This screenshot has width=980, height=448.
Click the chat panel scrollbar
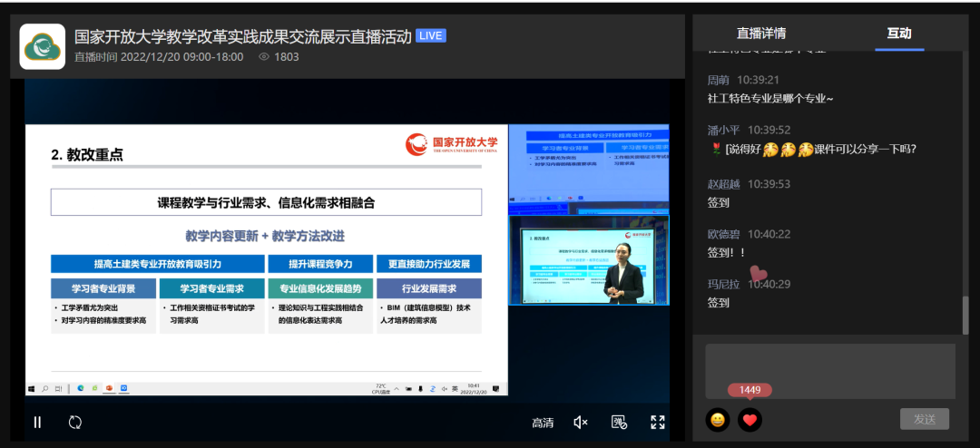(965, 315)
